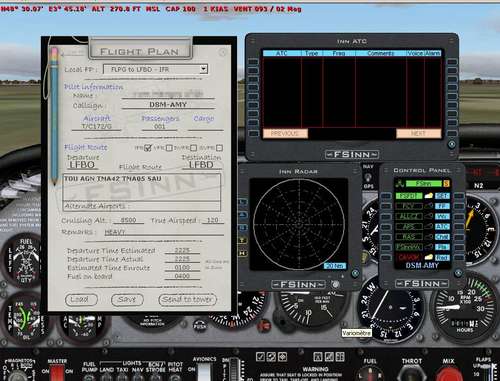Click the small gear knob below the Inn Radar screen

pos(335,284)
